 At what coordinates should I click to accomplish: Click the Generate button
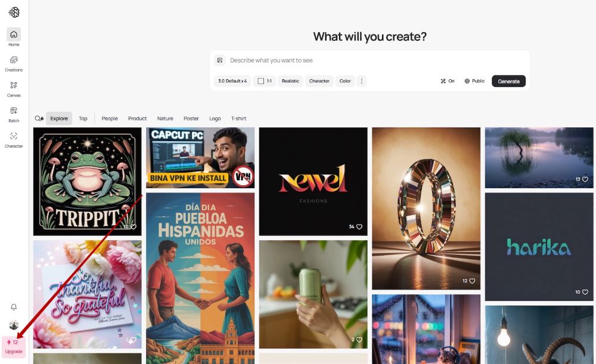coord(508,81)
